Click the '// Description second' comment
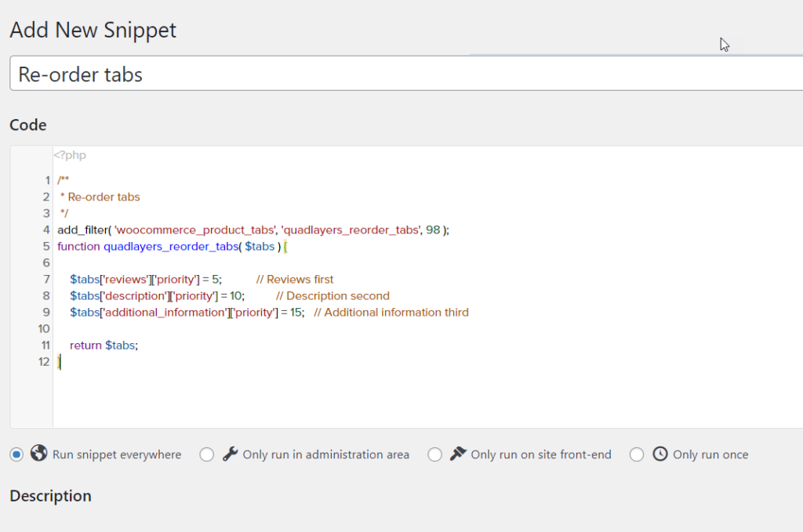Screen dimensions: 803x532 click(332, 295)
